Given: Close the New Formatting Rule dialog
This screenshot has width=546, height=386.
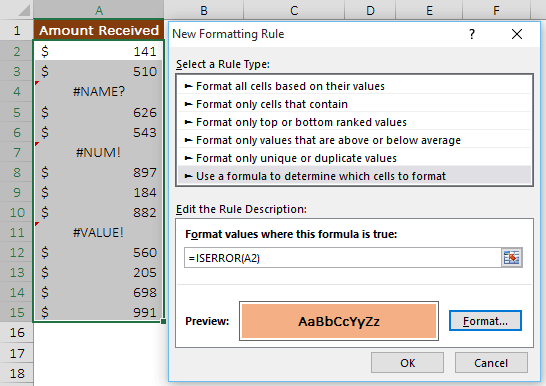Looking at the screenshot, I should pos(517,34).
